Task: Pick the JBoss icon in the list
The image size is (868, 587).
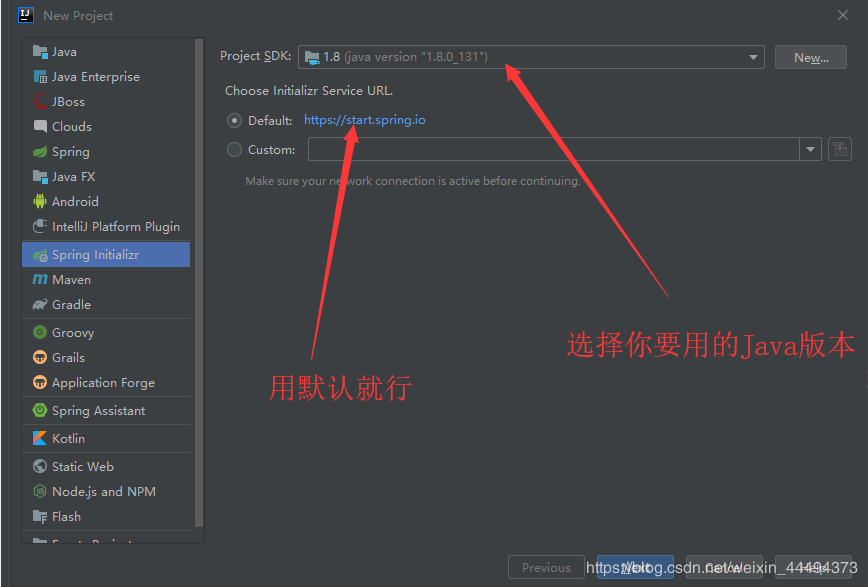Action: (40, 101)
